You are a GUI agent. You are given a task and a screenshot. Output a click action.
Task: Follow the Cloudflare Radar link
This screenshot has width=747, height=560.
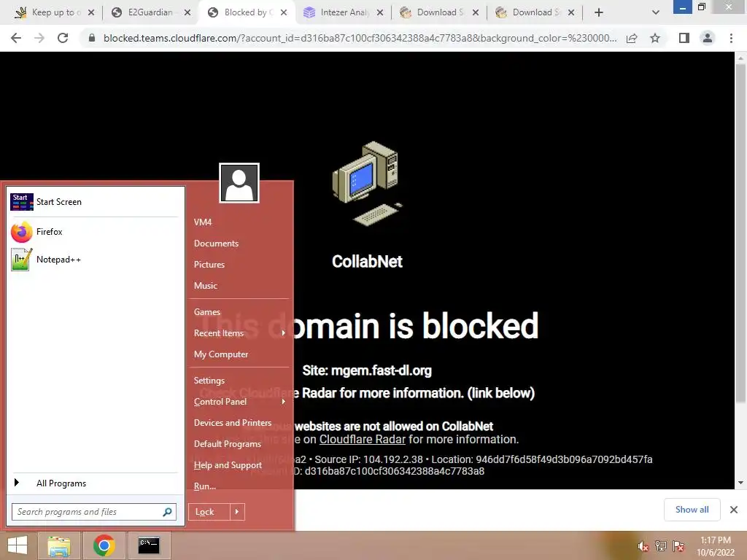coord(362,439)
